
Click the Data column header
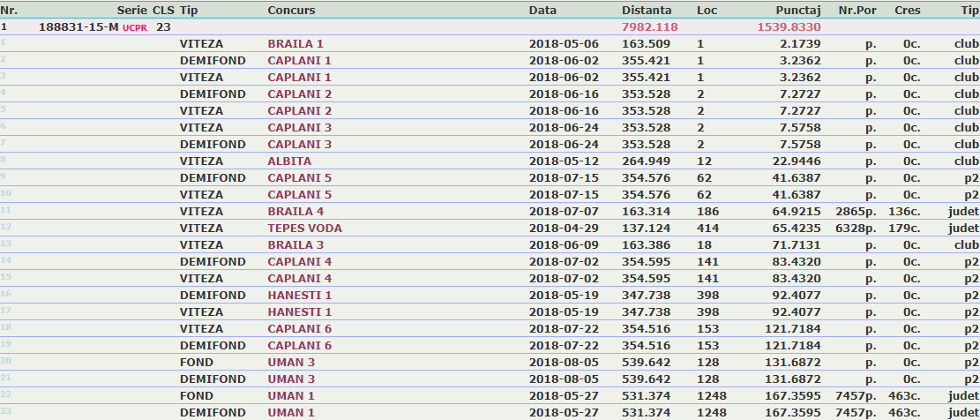542,11
